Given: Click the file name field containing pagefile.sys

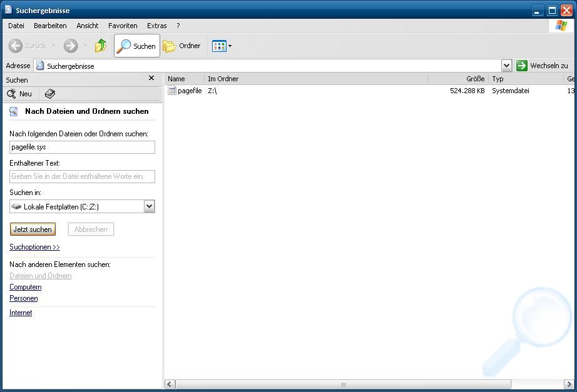Looking at the screenshot, I should (x=82, y=147).
